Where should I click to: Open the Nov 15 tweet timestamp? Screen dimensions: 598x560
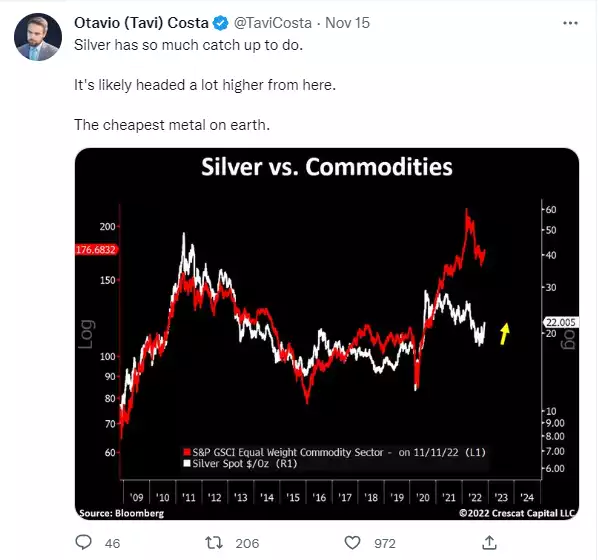(347, 23)
